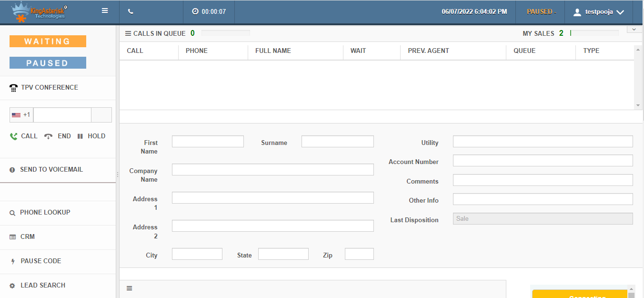
Task: Toggle the PAUSED status button
Action: point(48,63)
